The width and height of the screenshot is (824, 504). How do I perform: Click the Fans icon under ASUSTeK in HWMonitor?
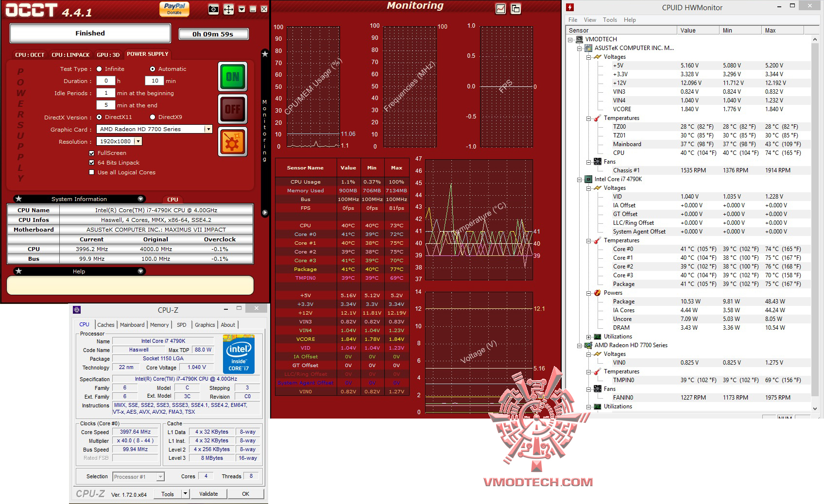(x=597, y=162)
